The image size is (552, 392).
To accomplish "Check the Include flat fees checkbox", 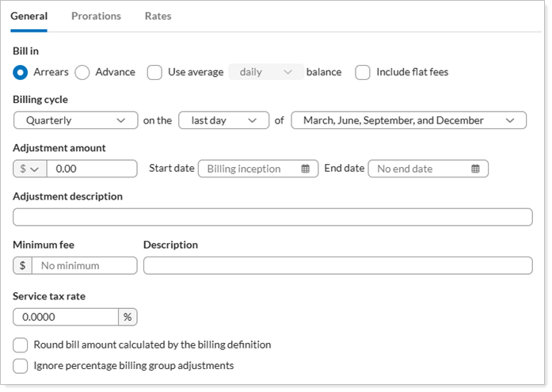I will pos(363,72).
